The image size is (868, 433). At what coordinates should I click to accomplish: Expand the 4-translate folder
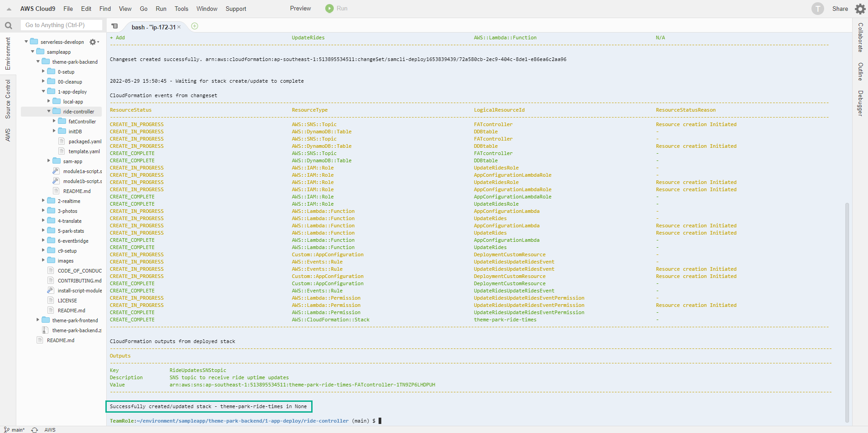pos(43,221)
